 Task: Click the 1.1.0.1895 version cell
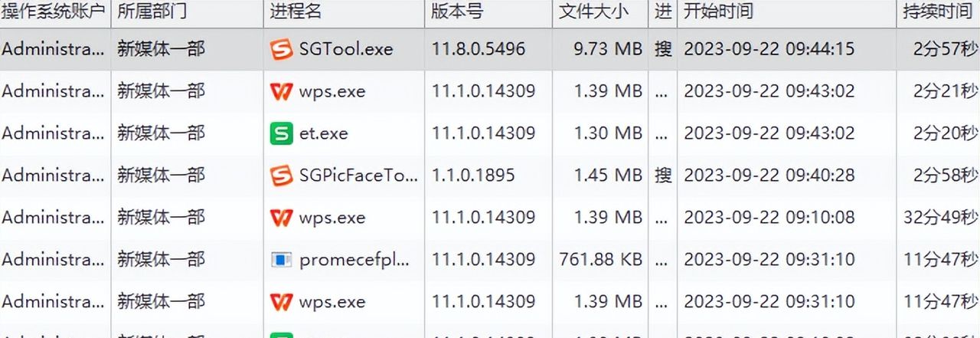pyautogui.click(x=473, y=176)
